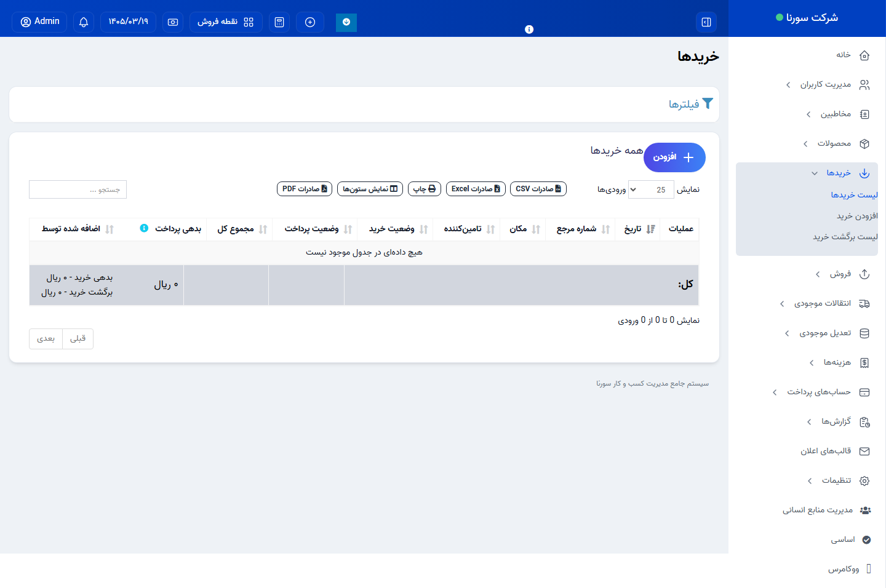The height and width of the screenshot is (588, 886).
Task: Sort by the مجموع کل column
Action: click(x=240, y=229)
